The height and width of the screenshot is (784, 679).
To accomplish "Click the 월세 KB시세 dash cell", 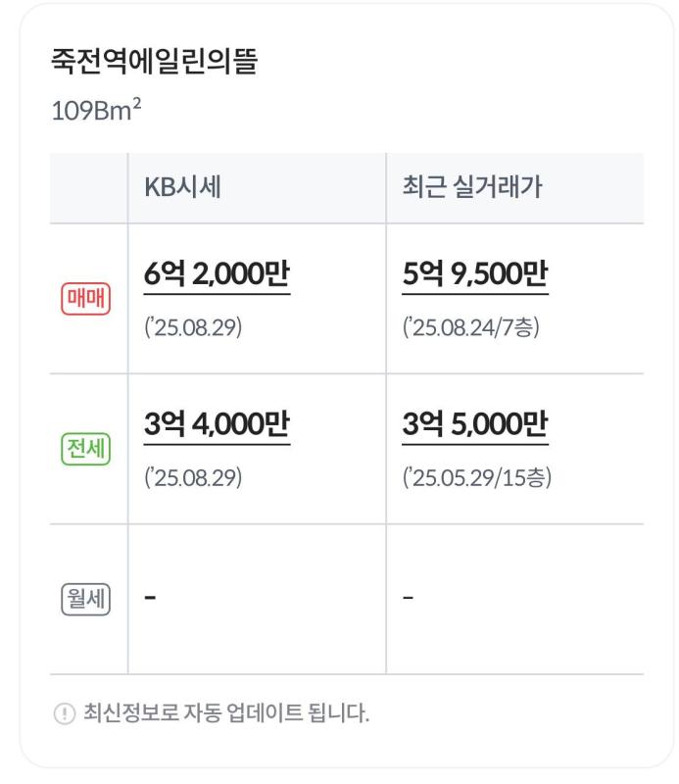I will point(257,599).
